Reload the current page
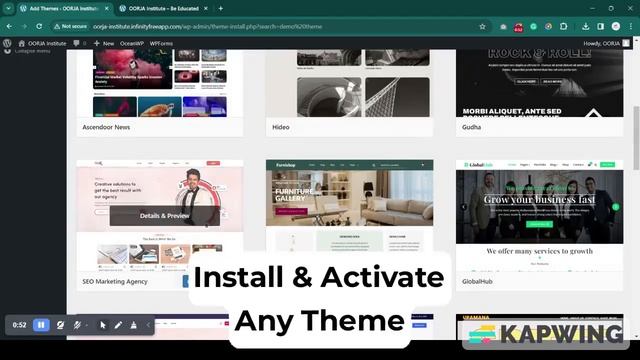 (x=39, y=27)
